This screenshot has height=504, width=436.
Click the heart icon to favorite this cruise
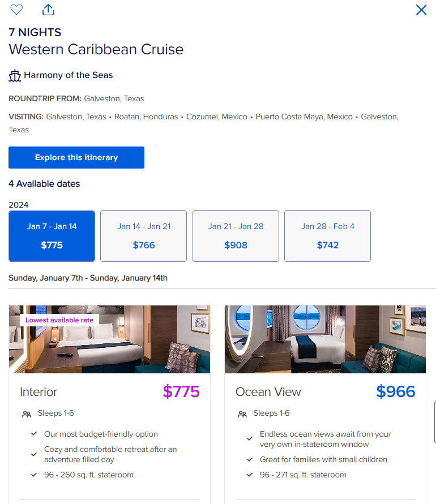click(x=16, y=10)
